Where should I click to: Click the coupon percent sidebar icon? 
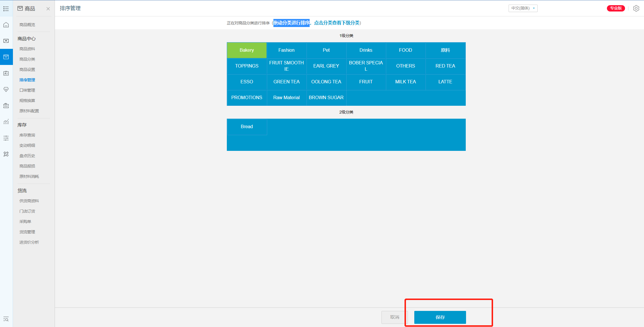(x=6, y=105)
